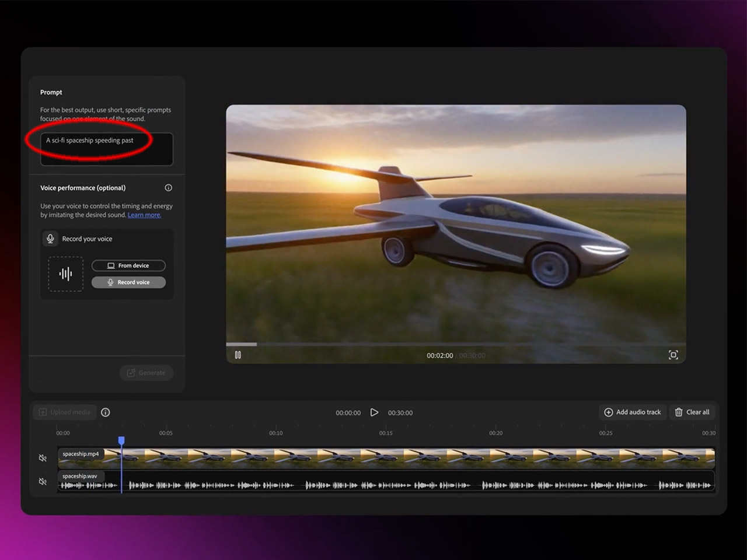Viewport: 747px width, 560px height.
Task: Open the Learn more link
Action: click(x=144, y=215)
